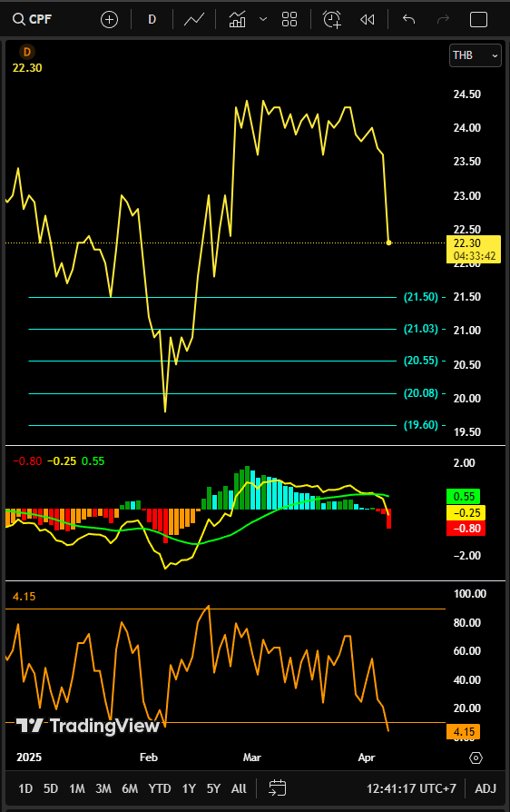Open the go to date calendar
Image resolution: width=510 pixels, height=812 pixels.
(278, 788)
